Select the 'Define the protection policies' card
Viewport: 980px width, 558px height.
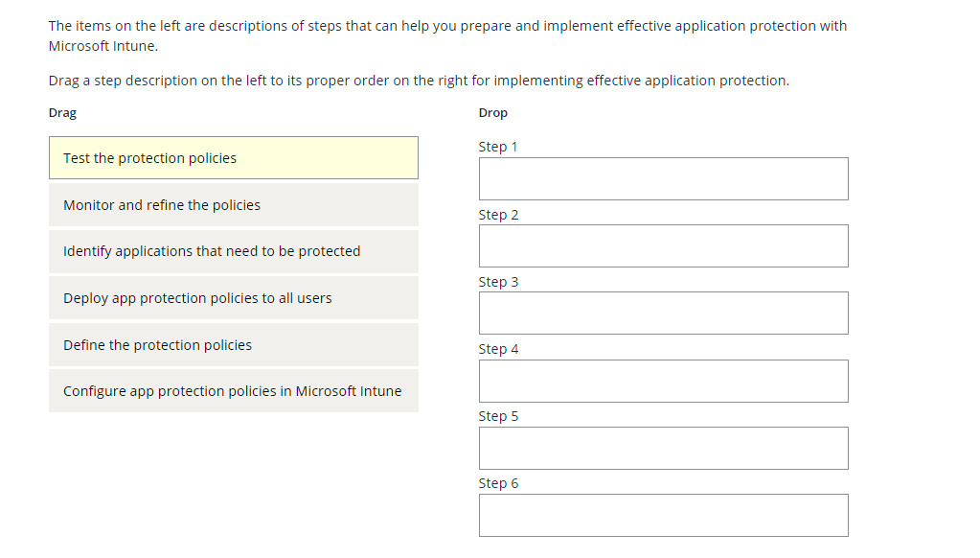tap(233, 344)
